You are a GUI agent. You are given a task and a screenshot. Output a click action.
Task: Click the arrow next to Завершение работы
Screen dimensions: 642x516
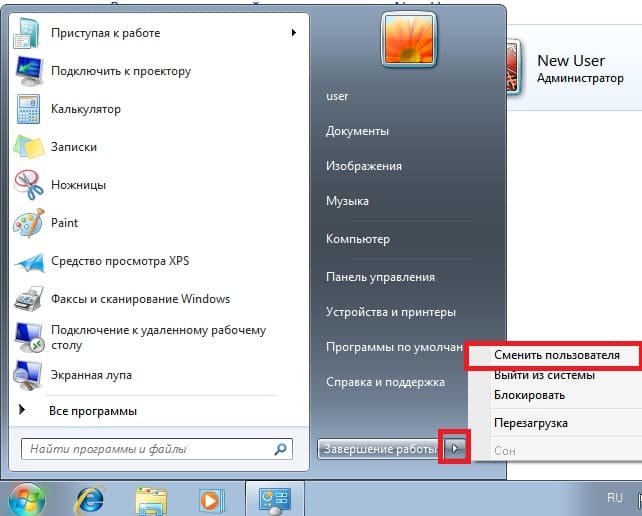point(454,449)
